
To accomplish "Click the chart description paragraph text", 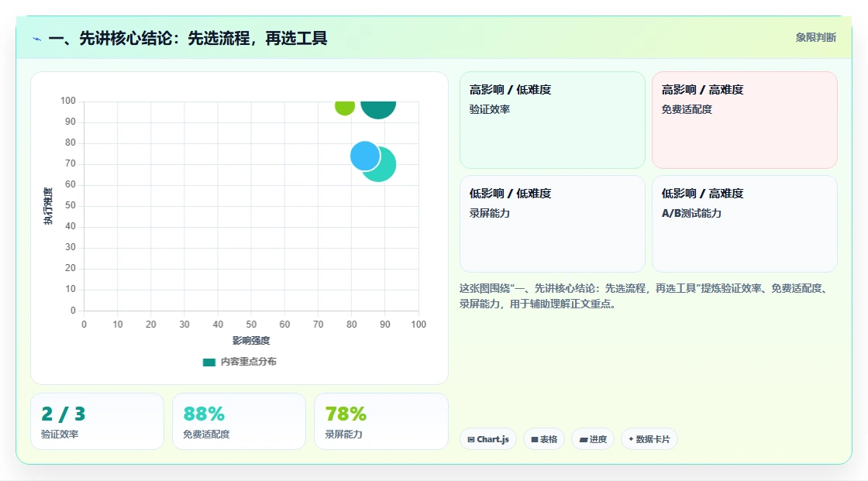I will (643, 296).
